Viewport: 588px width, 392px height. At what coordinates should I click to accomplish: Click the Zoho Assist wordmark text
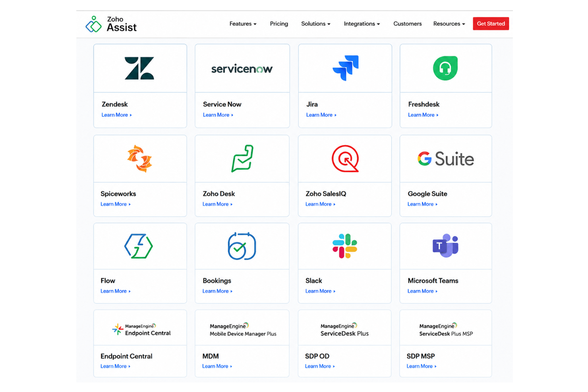tap(122, 24)
